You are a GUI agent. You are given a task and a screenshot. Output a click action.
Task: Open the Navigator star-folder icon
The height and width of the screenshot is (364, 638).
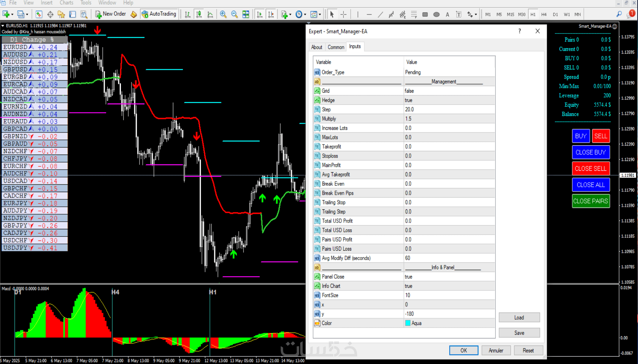click(61, 14)
